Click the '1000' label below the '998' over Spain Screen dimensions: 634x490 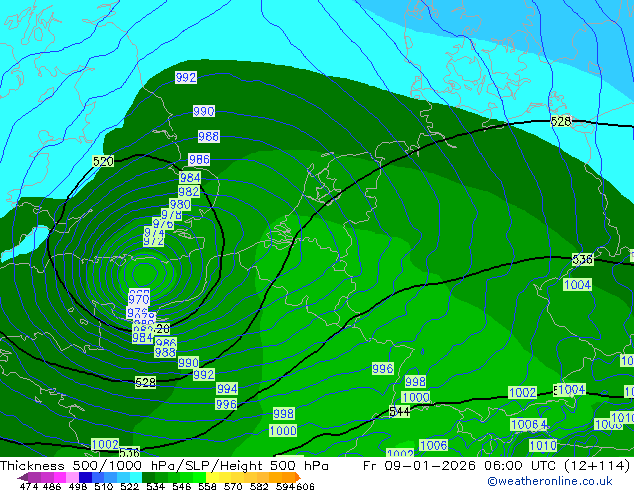(283, 430)
